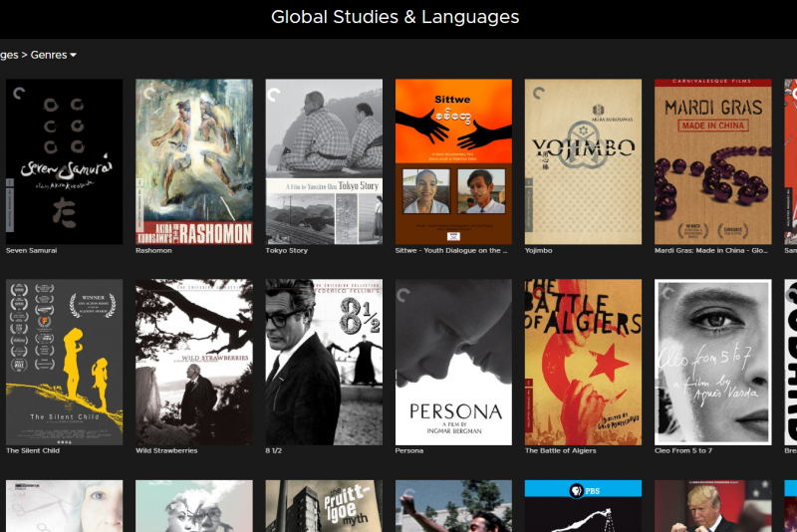Click 'The Silent Child' title link

[33, 450]
